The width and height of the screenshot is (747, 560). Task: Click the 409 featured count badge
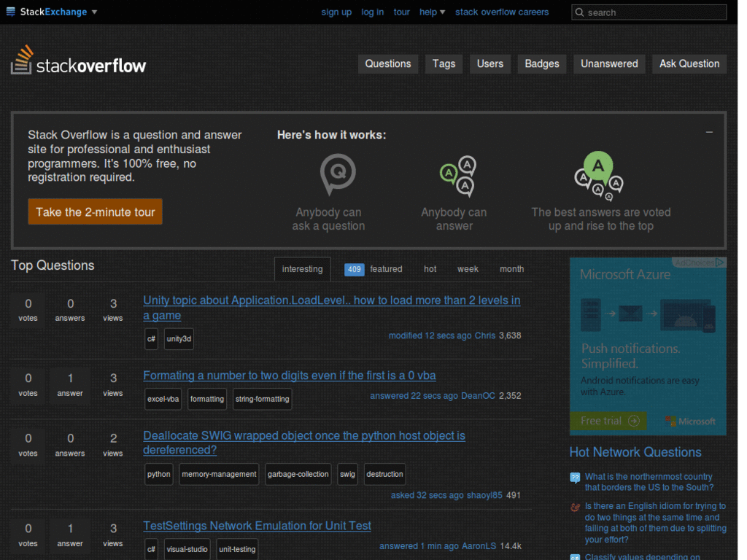[354, 270]
